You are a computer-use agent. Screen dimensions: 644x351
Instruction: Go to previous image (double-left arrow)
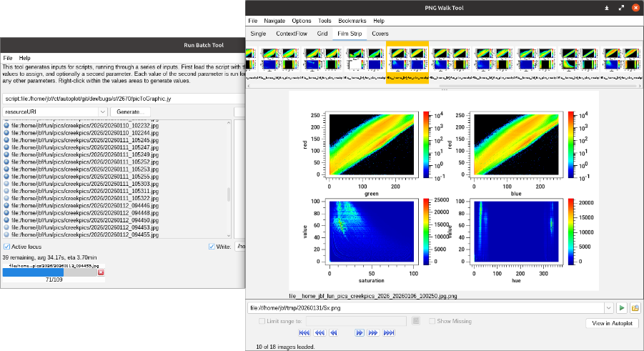(x=334, y=332)
